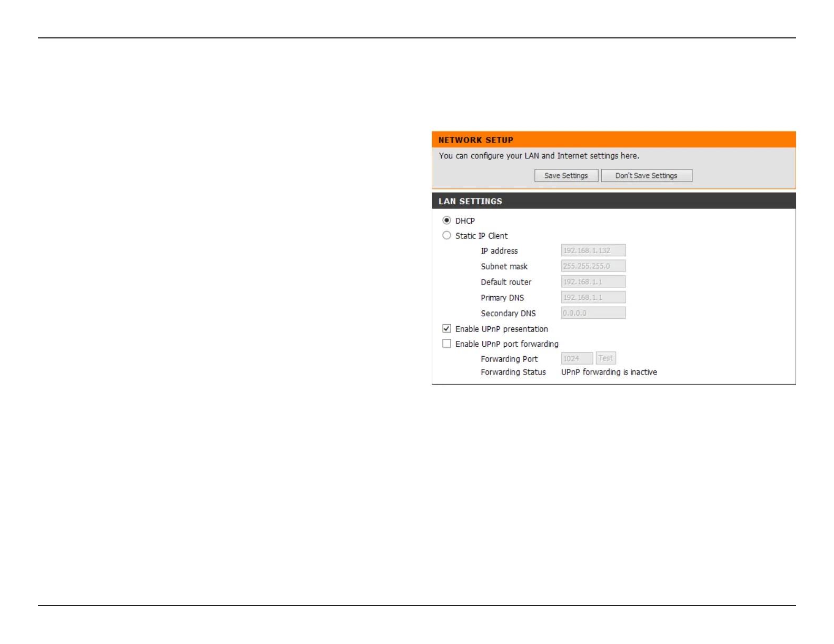Select the DHCP radio button
This screenshot has height=644, width=834.
446,220
